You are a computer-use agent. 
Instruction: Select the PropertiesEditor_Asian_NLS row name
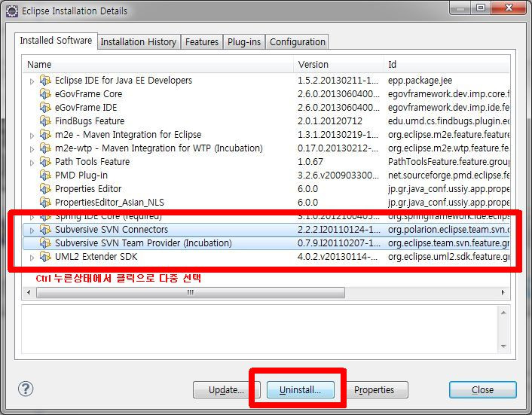pos(109,203)
